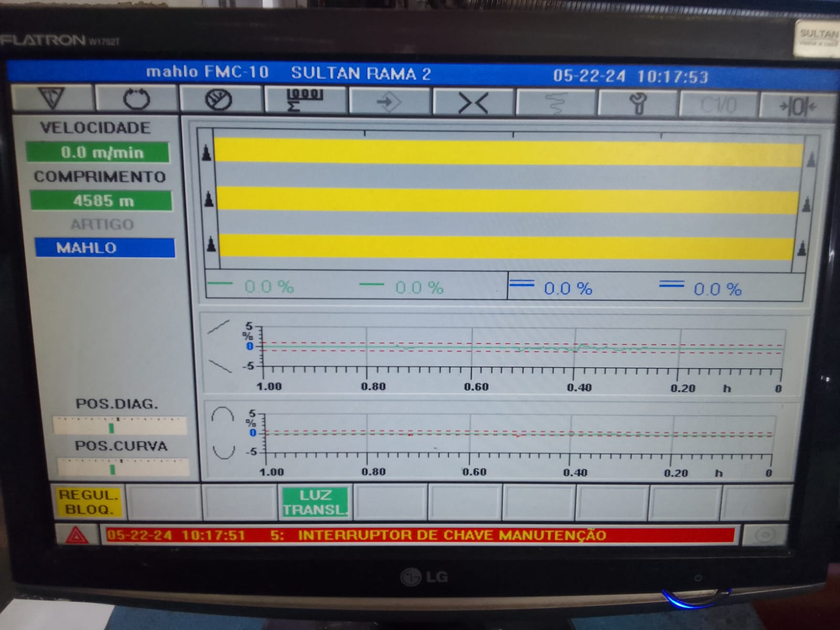Open the wrench maintenance toolbar icon

pos(638,103)
